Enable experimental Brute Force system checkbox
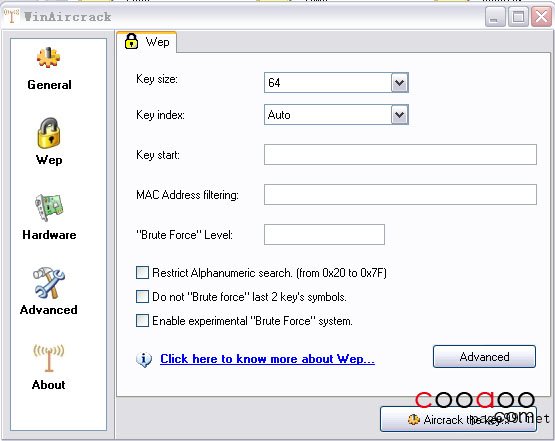 click(142, 321)
